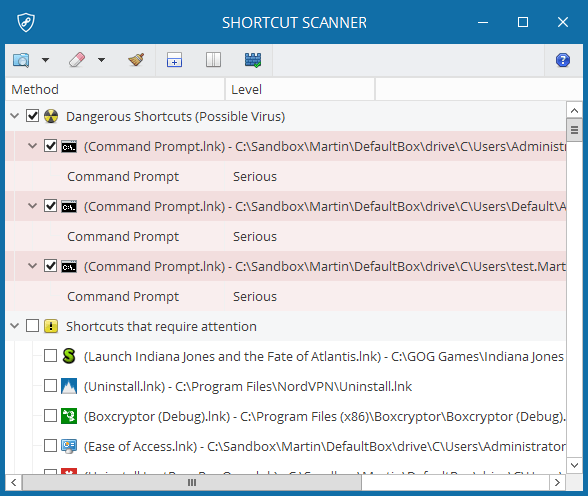Sort by the Method column header

(x=115, y=90)
